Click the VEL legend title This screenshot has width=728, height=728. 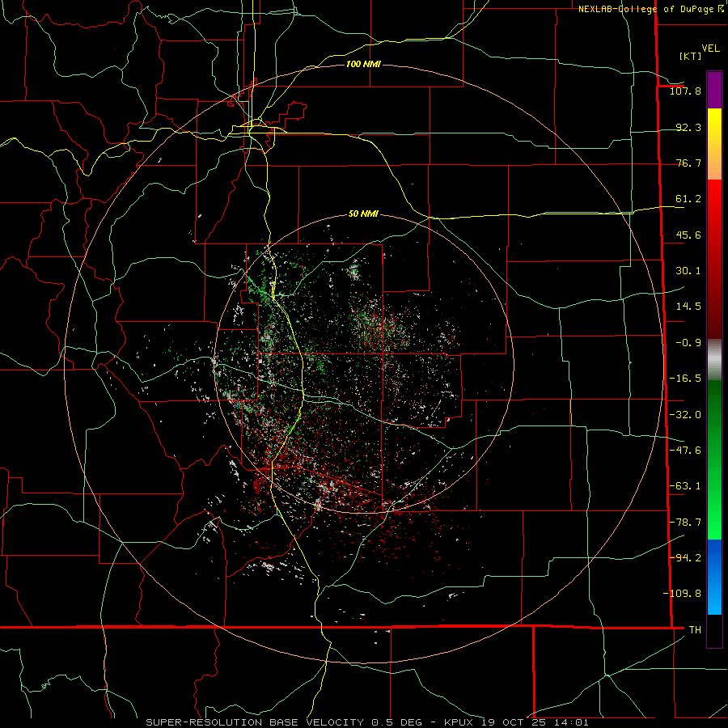pos(710,49)
